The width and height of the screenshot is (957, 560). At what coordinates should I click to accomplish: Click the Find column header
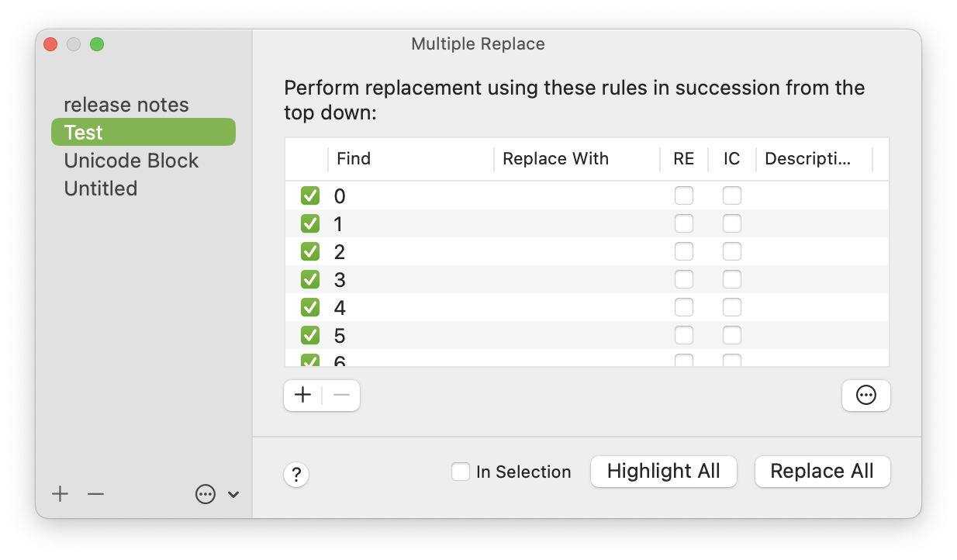[354, 158]
